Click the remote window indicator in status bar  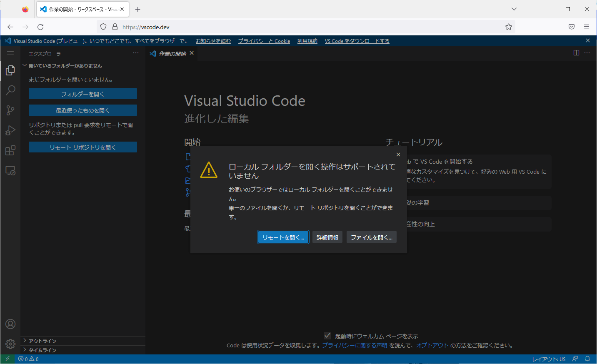point(7,359)
